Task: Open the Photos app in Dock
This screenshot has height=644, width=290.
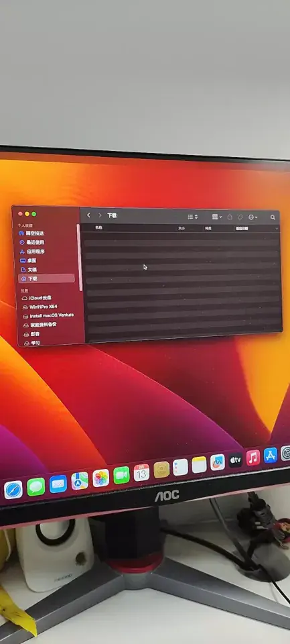Action: click(101, 478)
